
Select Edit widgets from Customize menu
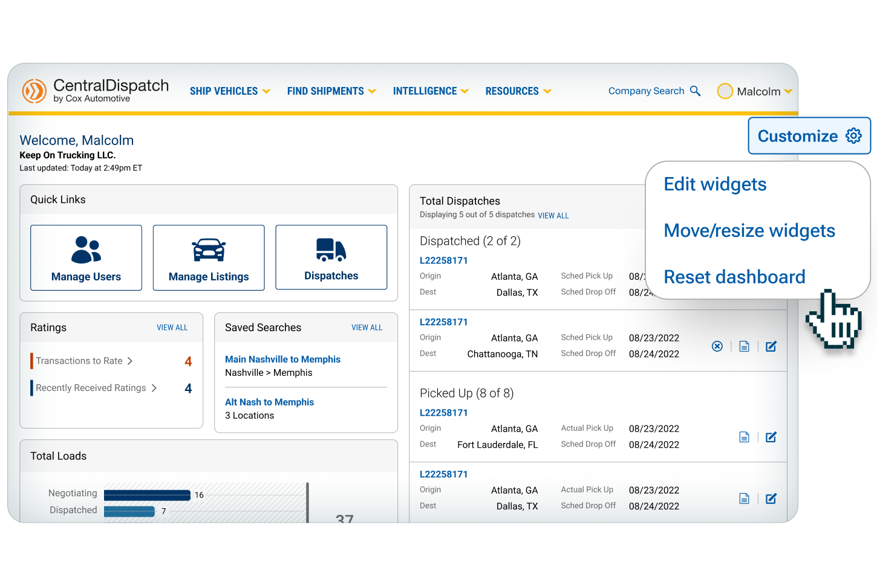(x=715, y=184)
